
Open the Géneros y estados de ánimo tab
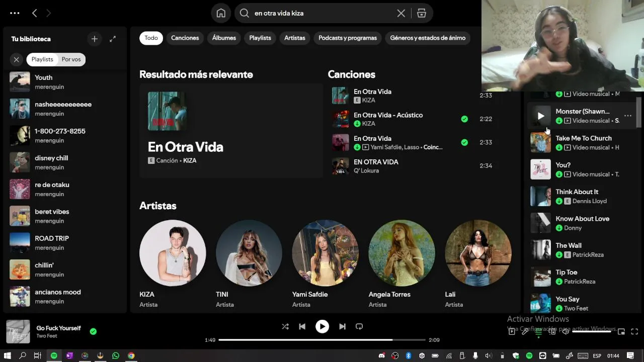pos(428,38)
